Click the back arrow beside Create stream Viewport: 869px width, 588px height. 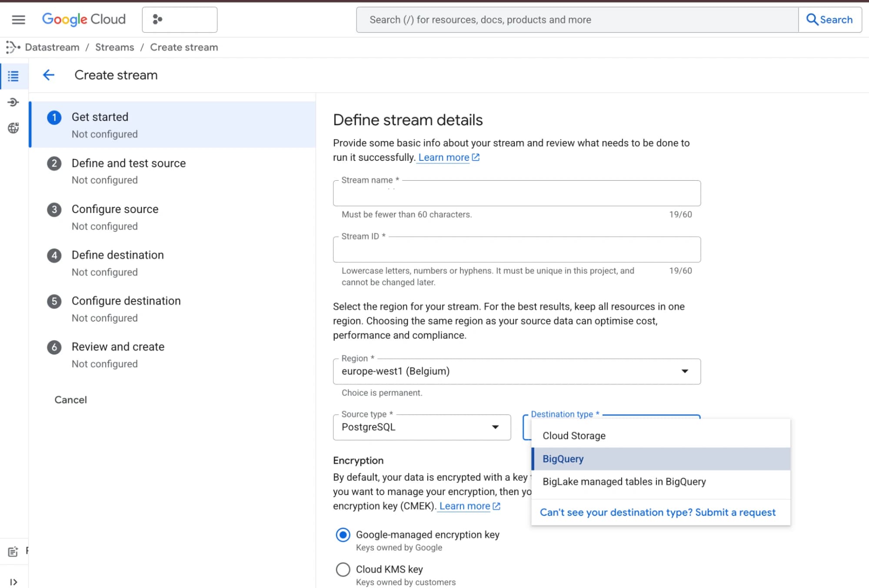49,75
